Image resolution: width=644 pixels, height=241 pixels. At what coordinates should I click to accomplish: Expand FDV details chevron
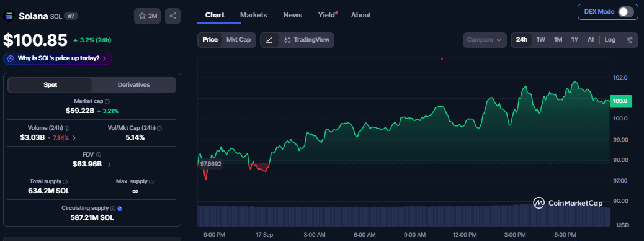(109, 165)
